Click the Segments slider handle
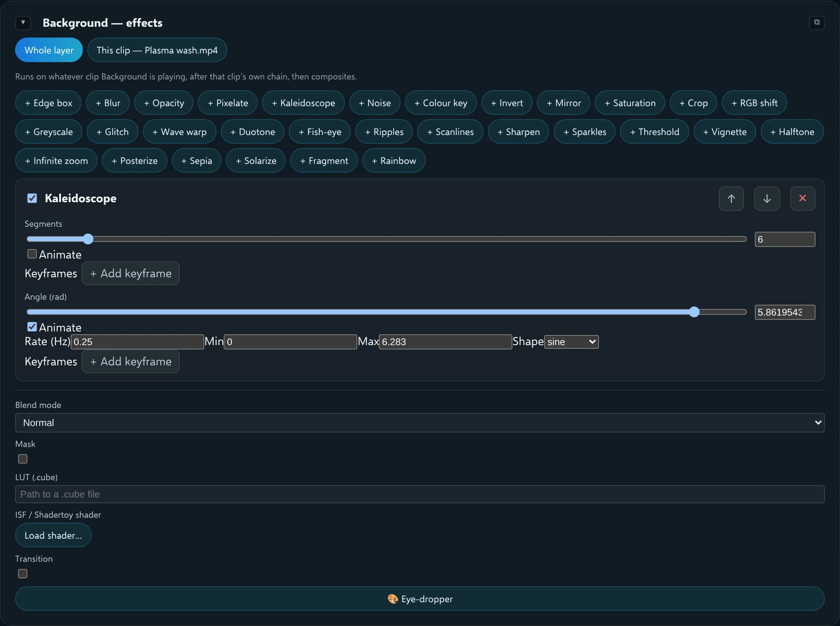 pos(88,239)
